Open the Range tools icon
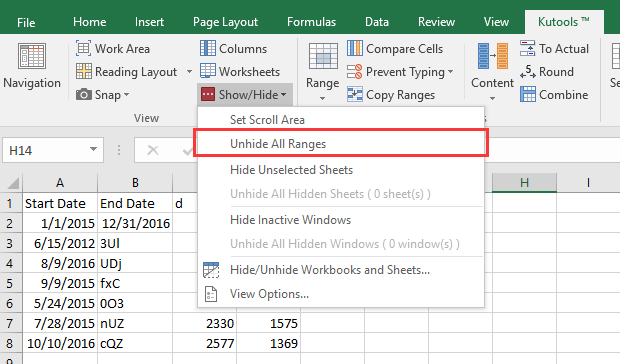 [323, 56]
